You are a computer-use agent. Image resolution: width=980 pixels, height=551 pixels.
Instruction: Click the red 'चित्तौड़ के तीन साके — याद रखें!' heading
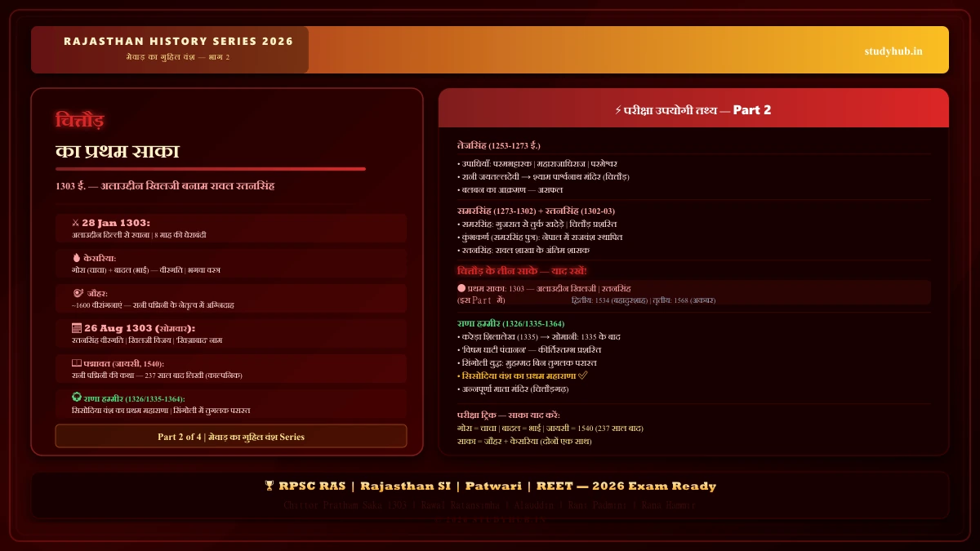tap(522, 271)
